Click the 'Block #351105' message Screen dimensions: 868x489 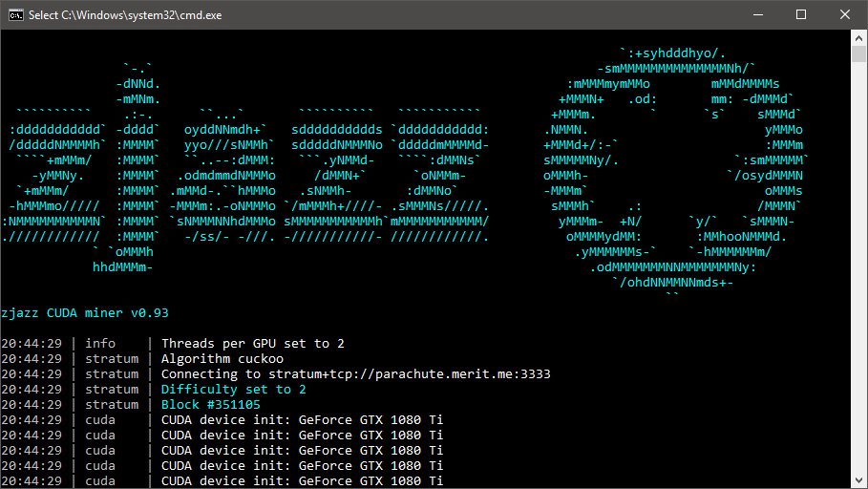tap(210, 405)
